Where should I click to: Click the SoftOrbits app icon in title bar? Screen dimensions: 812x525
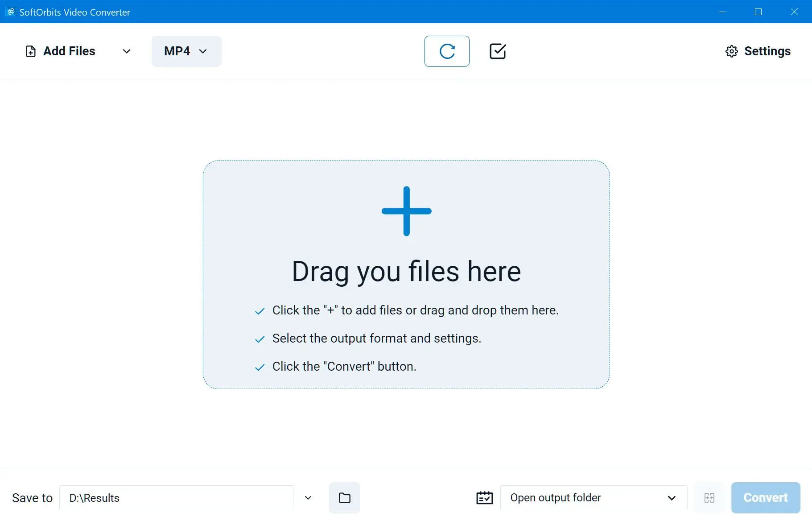[x=10, y=12]
